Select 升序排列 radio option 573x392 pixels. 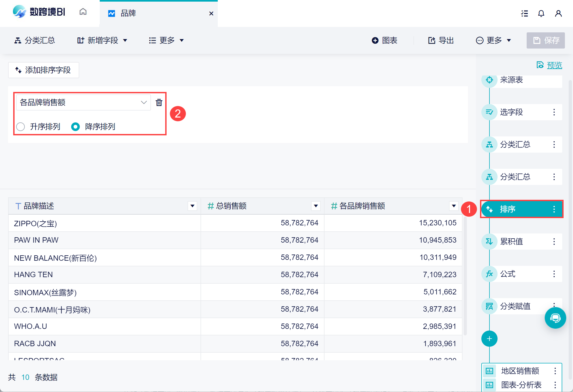[x=21, y=126]
